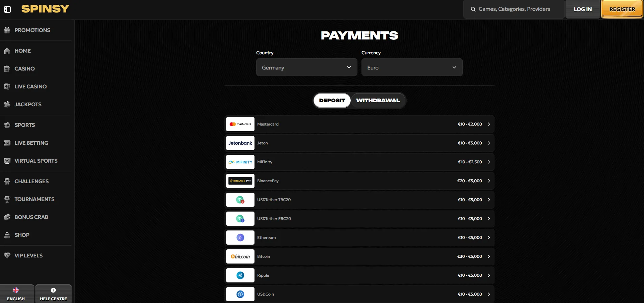Click the Jackpots clover icon
Image resolution: width=644 pixels, height=303 pixels.
[7, 105]
